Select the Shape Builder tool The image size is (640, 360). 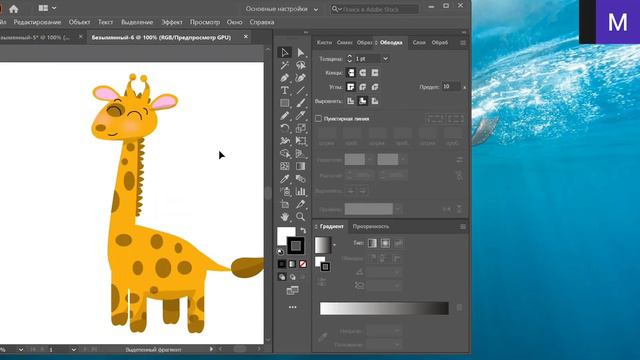click(284, 153)
